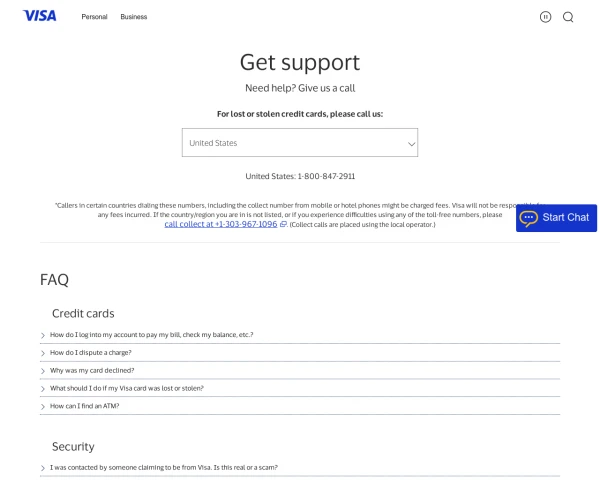The width and height of the screenshot is (600, 480).
Task: Click the external link icon beside collect number
Action: point(283,224)
